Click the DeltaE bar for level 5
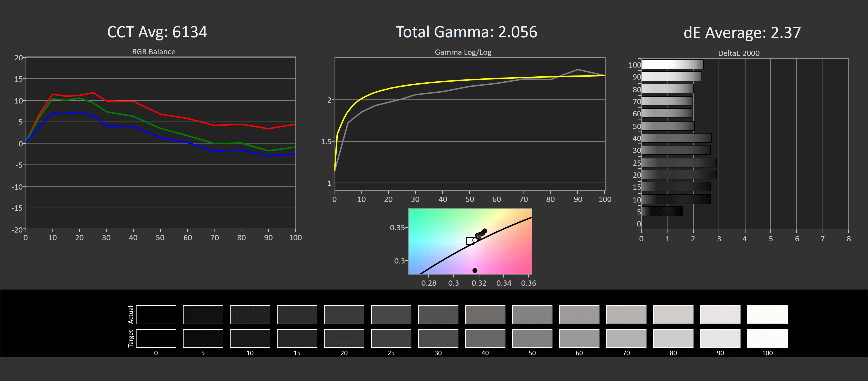 (662, 211)
